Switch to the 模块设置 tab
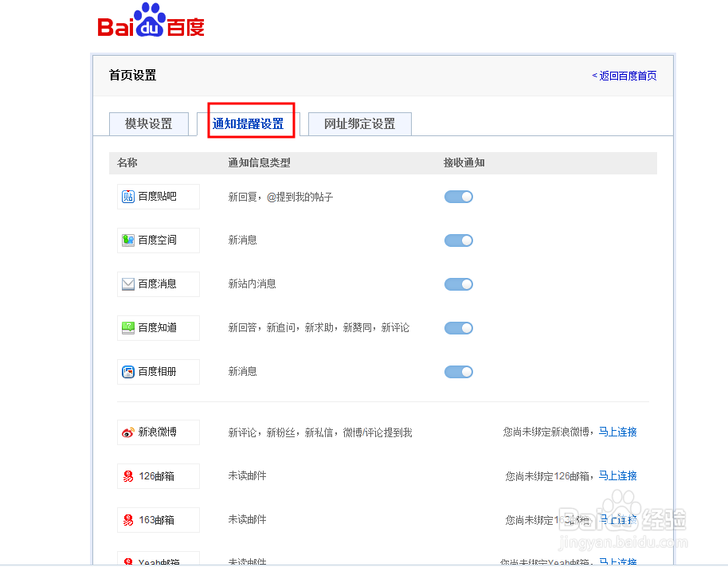 [149, 124]
